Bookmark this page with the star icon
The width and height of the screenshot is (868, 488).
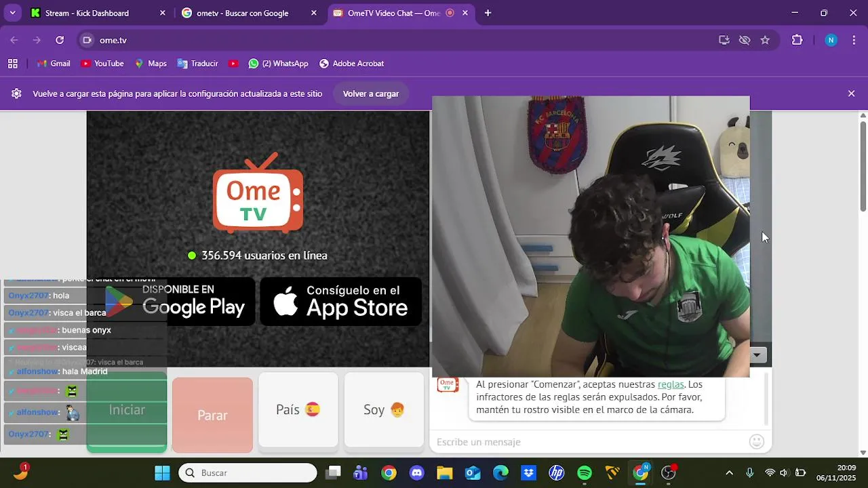pos(765,40)
